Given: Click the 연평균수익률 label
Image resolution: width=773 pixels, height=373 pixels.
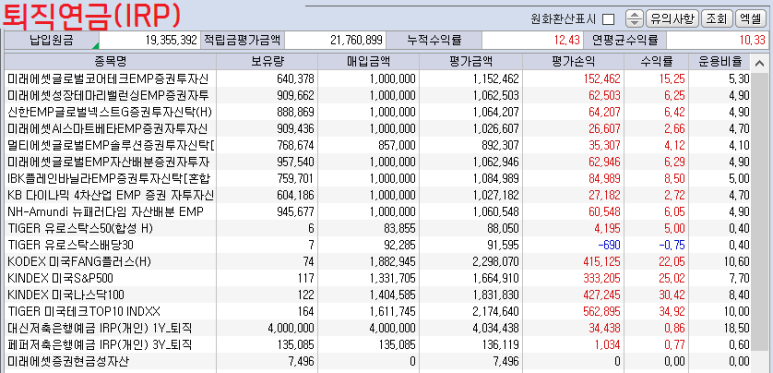Looking at the screenshot, I should [x=626, y=40].
